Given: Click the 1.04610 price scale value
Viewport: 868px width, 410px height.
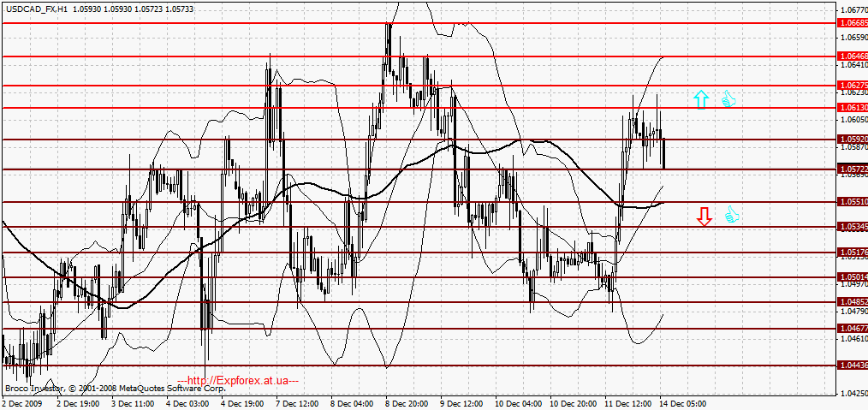Looking at the screenshot, I should [853, 338].
